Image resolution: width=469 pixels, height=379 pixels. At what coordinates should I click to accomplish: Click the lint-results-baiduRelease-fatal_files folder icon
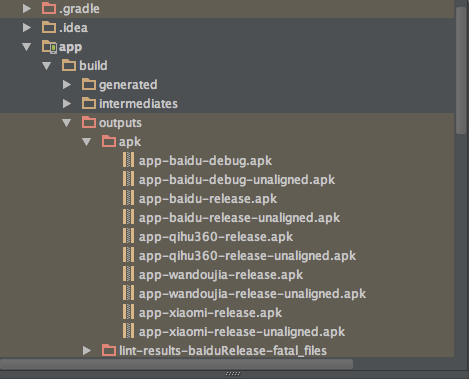pos(109,350)
